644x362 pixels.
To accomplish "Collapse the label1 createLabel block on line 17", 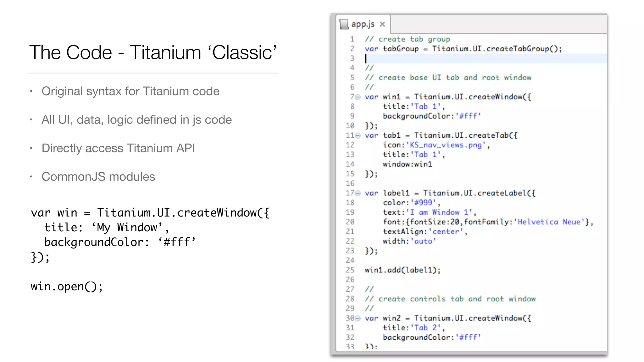I will [x=358, y=193].
